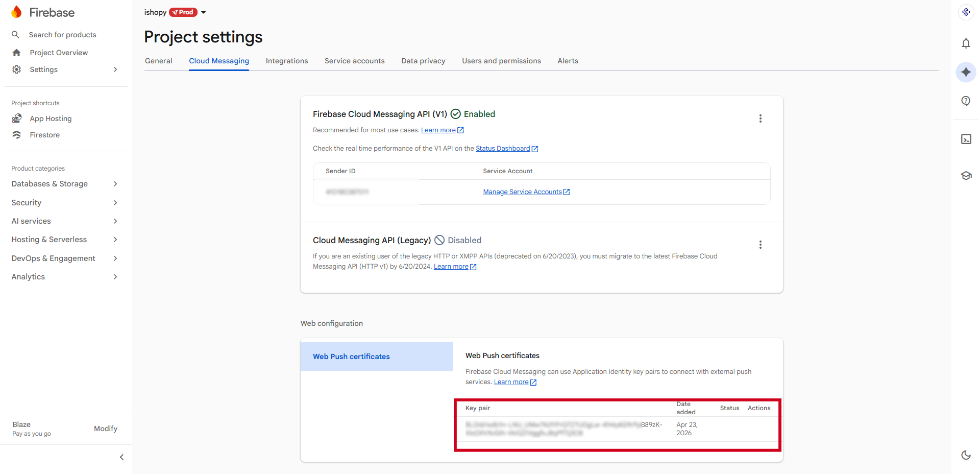The width and height of the screenshot is (980, 474).
Task: Open Users and permissions tab
Action: 501,61
